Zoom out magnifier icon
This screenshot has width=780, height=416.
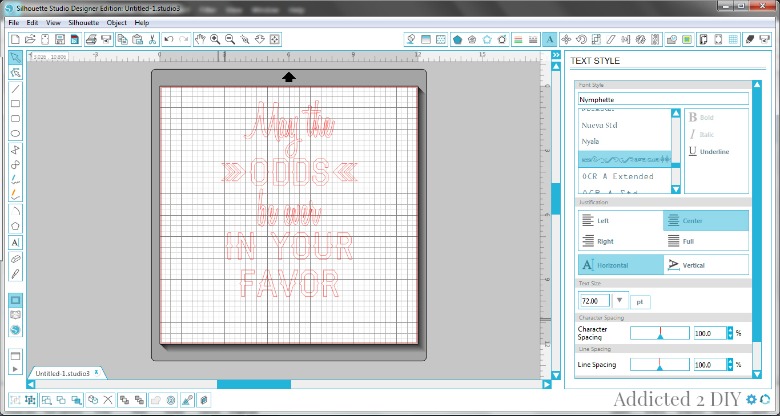coord(230,40)
